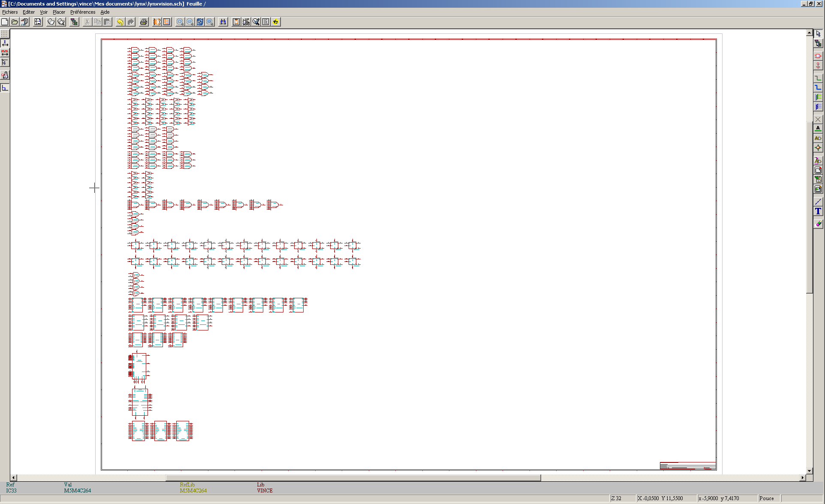Click the yellow undo arrow button
Viewport: 825px width, 504px height.
point(120,22)
